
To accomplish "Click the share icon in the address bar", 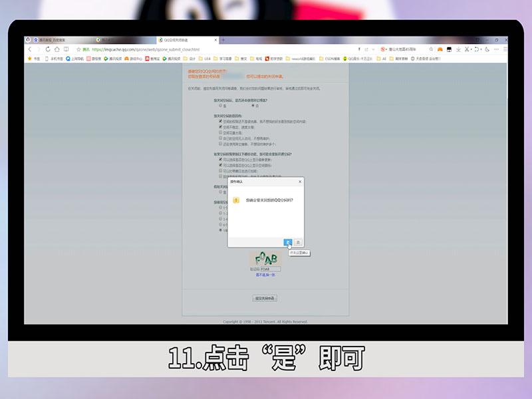I will 366,49.
